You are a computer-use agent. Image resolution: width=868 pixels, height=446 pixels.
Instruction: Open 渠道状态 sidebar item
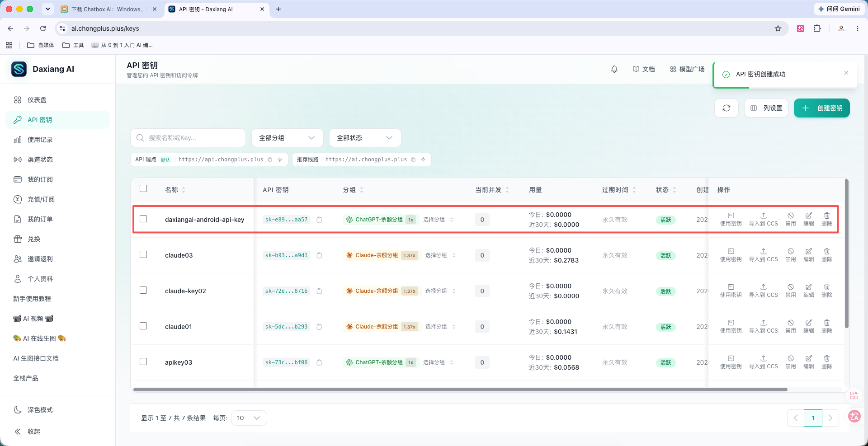(57, 160)
